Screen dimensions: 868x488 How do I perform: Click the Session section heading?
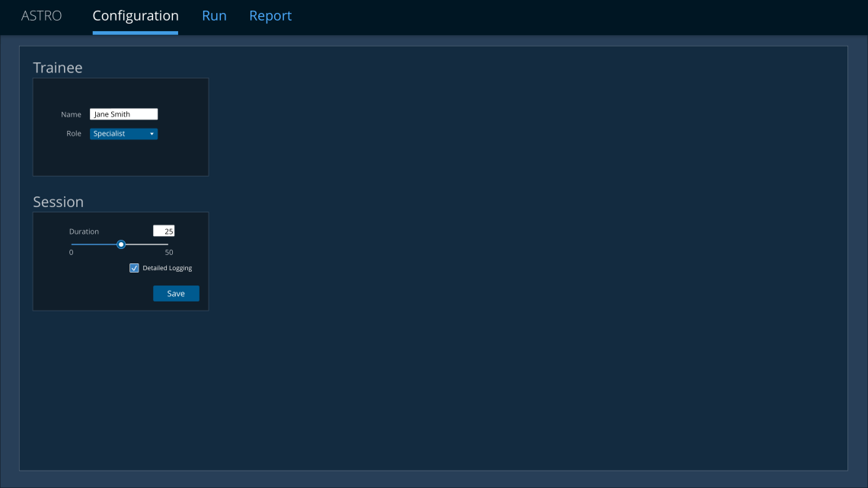point(58,202)
